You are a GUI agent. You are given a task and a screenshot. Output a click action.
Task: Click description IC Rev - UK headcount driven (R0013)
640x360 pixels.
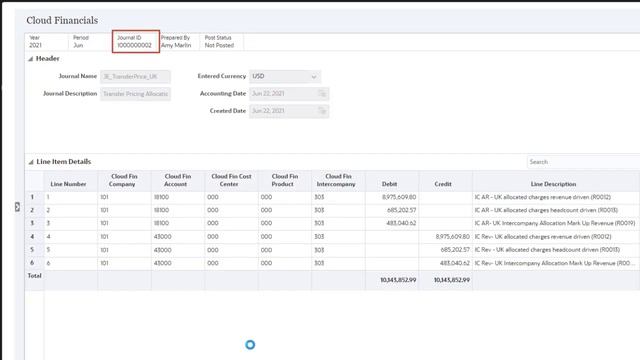pos(556,250)
